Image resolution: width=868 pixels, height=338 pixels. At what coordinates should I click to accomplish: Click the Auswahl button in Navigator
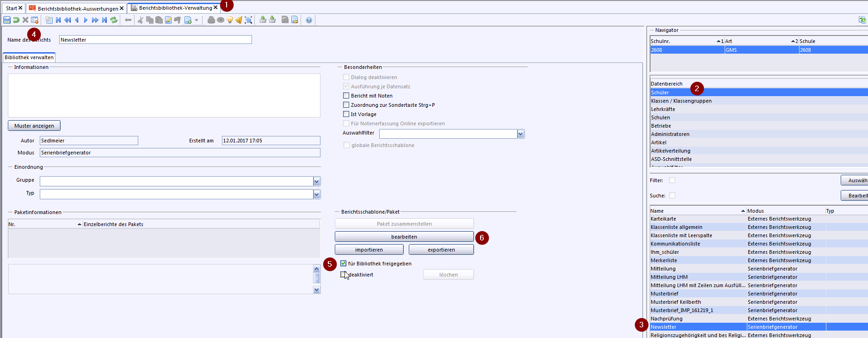855,180
